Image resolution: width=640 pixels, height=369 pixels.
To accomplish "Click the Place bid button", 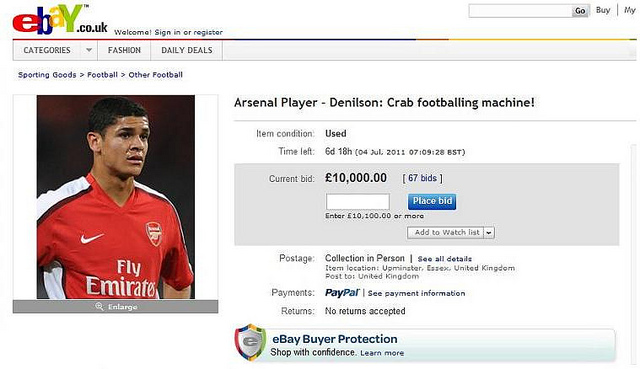I will click(432, 201).
